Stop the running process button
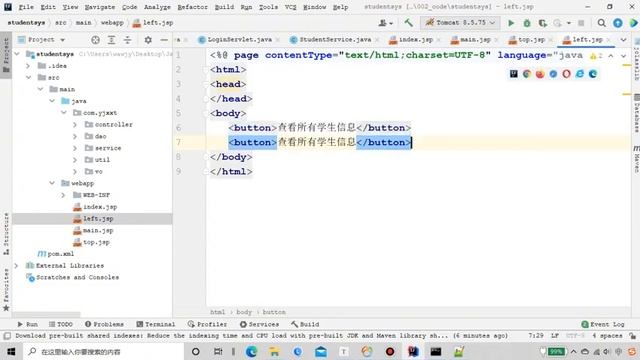Screen dimensions: 640x360 point(581,23)
